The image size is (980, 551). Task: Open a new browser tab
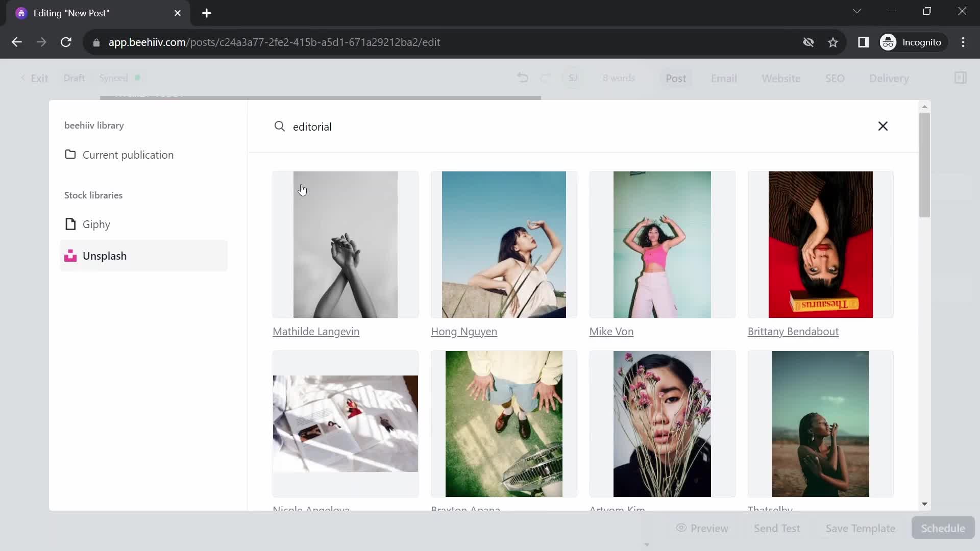(x=207, y=13)
